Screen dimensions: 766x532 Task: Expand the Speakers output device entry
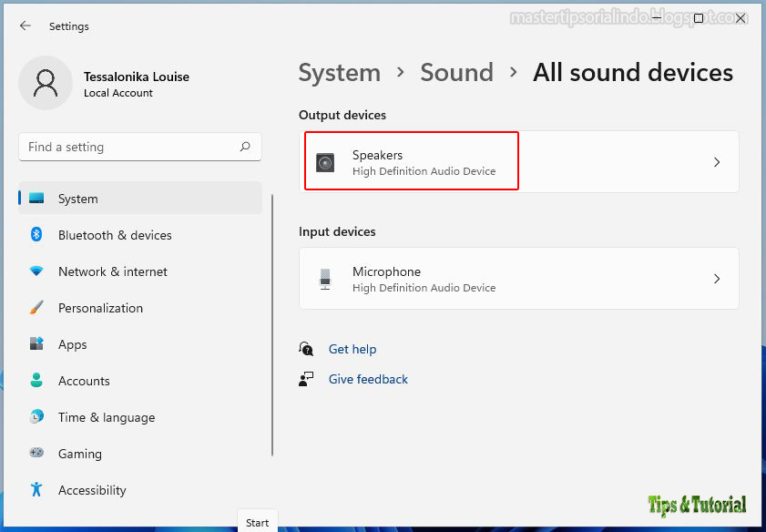pos(717,161)
